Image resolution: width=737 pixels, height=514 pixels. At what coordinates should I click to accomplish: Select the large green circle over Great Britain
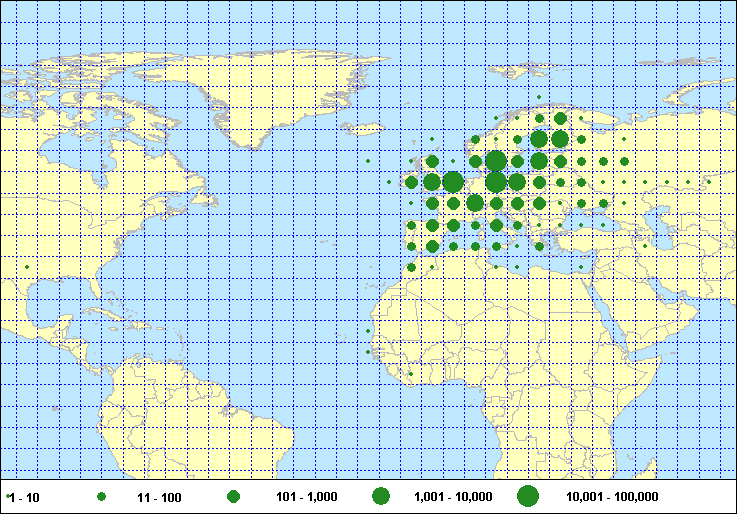tap(452, 181)
